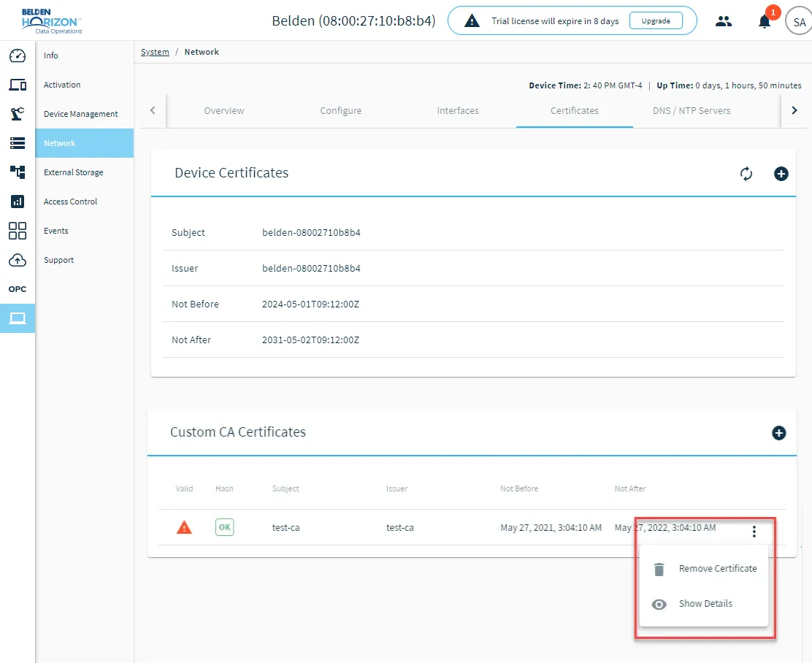Add a new device certificate
The width and height of the screenshot is (812, 663).
781,174
